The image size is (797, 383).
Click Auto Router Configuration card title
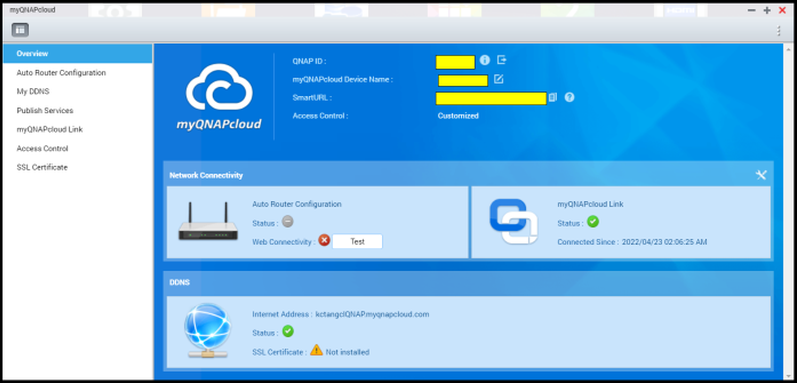point(297,204)
